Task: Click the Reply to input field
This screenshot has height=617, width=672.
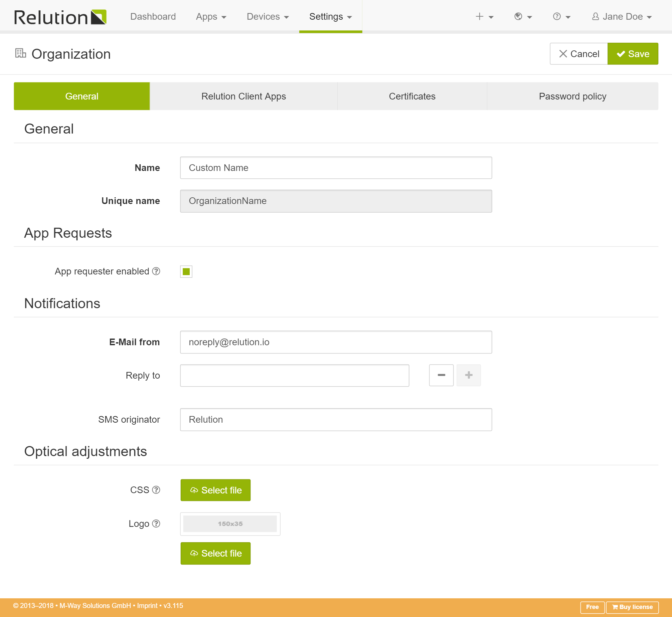Action: (x=294, y=375)
